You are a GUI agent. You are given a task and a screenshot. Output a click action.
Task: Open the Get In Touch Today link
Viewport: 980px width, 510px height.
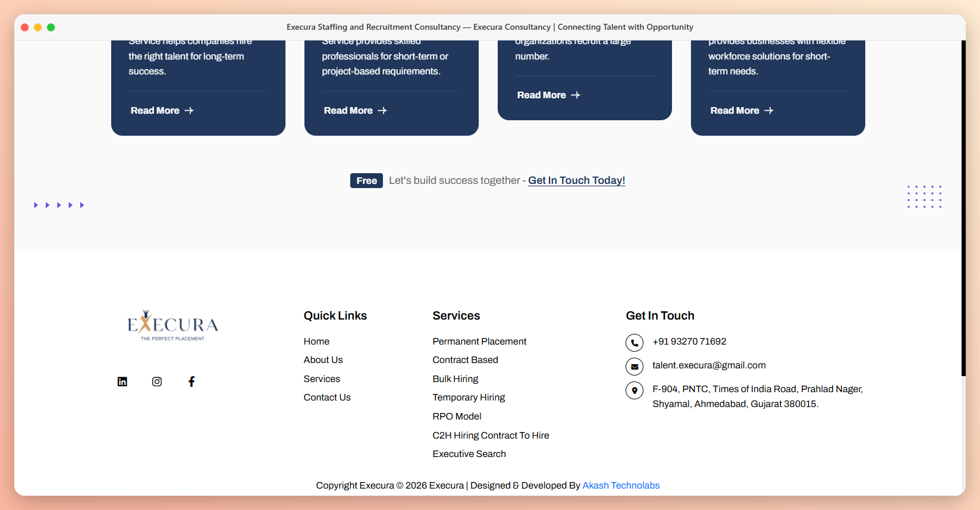577,180
